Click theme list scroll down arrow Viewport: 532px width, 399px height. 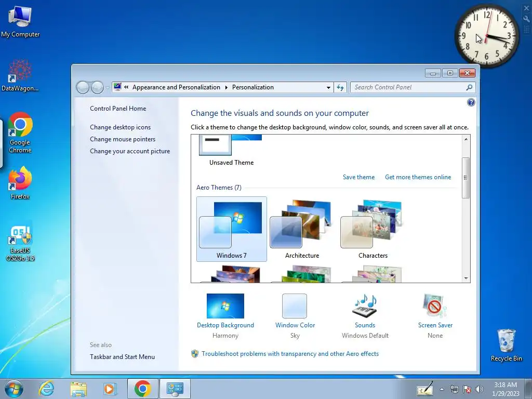[466, 278]
